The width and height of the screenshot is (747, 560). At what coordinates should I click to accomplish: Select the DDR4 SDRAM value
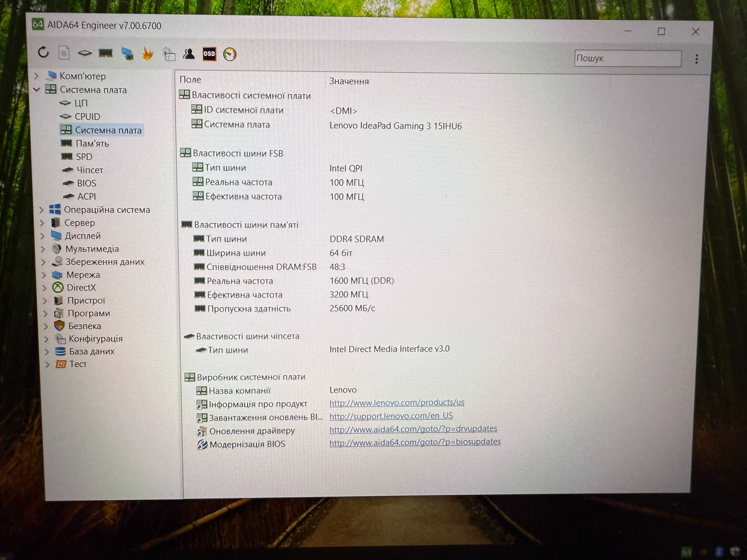click(357, 239)
